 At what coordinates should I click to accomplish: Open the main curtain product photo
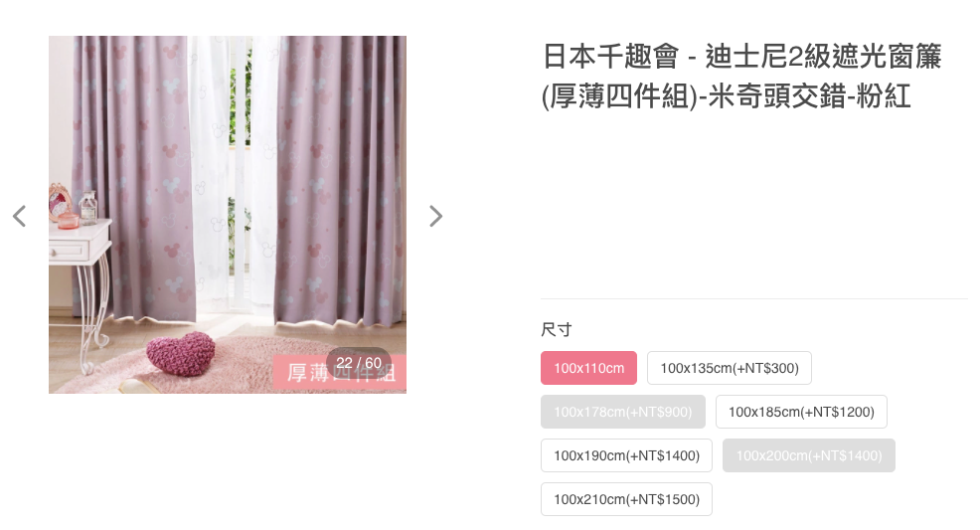pyautogui.click(x=228, y=215)
